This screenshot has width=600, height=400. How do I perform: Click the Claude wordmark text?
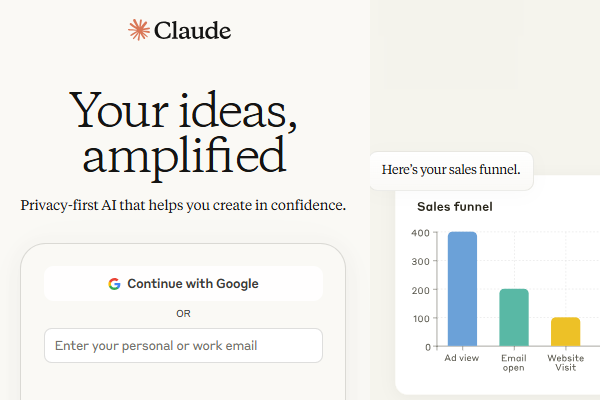(192, 30)
